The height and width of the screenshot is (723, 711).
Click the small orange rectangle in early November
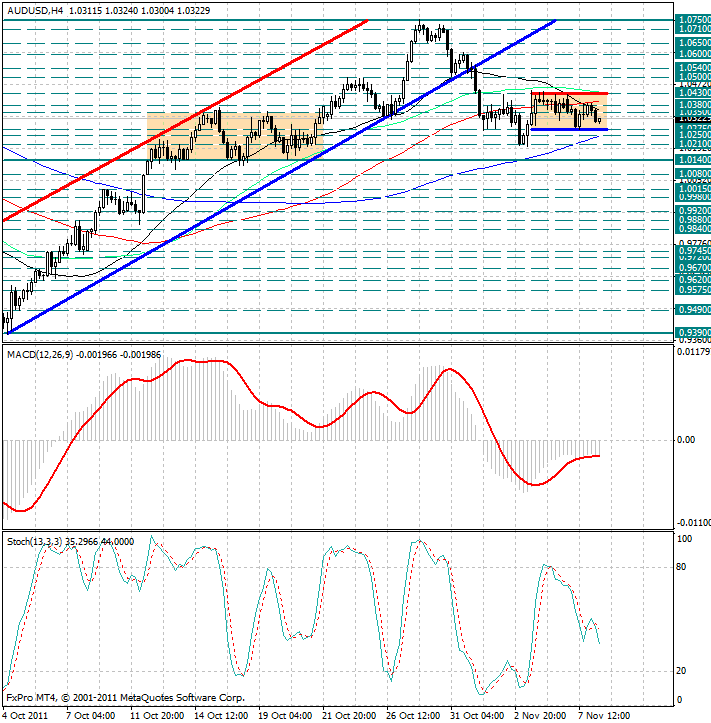569,112
